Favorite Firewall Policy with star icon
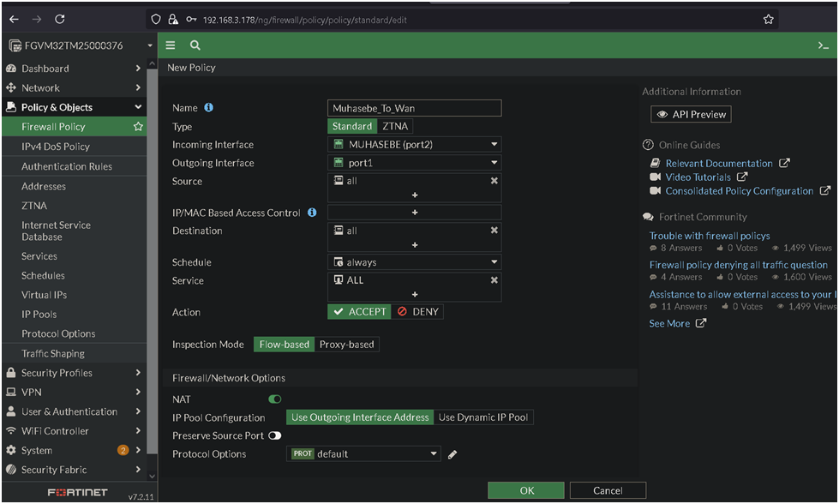 click(138, 127)
